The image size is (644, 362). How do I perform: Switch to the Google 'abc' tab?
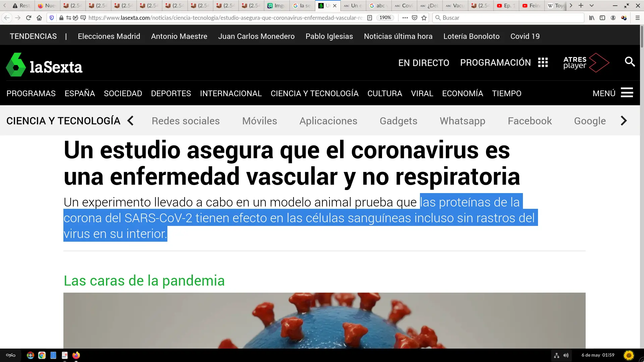click(x=378, y=5)
